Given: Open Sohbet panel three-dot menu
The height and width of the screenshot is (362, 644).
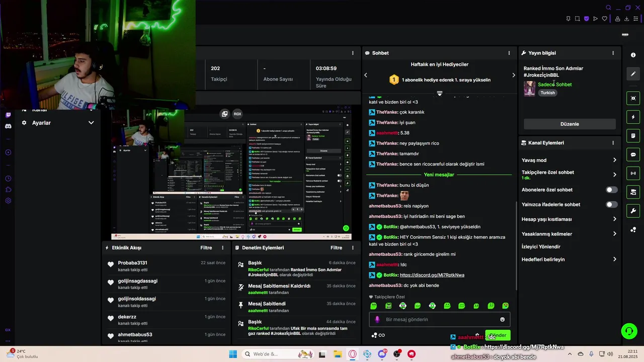Looking at the screenshot, I should click(x=509, y=53).
